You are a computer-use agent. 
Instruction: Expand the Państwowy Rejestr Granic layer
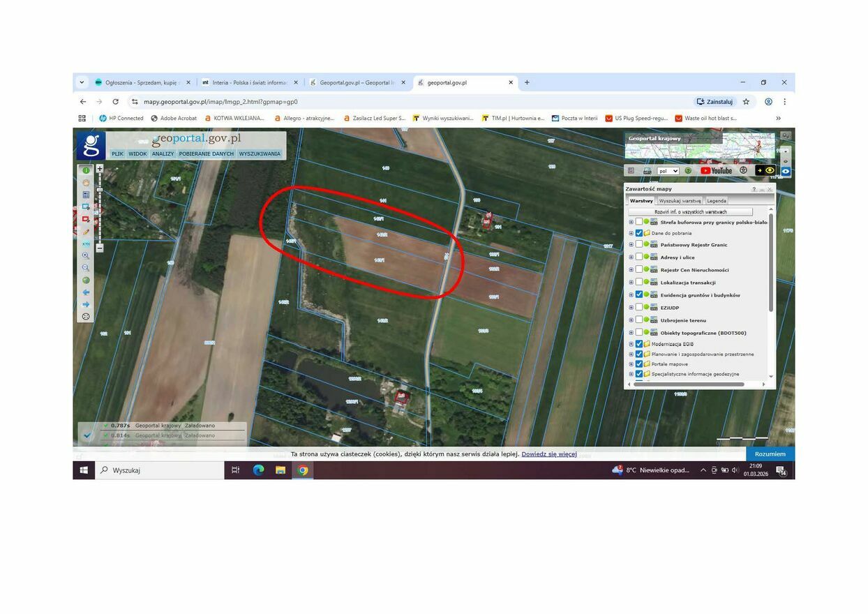click(631, 245)
